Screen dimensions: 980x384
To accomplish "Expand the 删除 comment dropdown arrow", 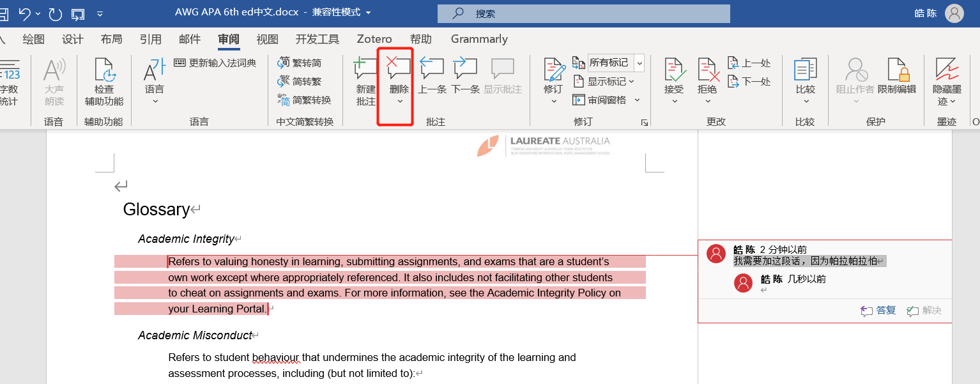I will tap(399, 102).
